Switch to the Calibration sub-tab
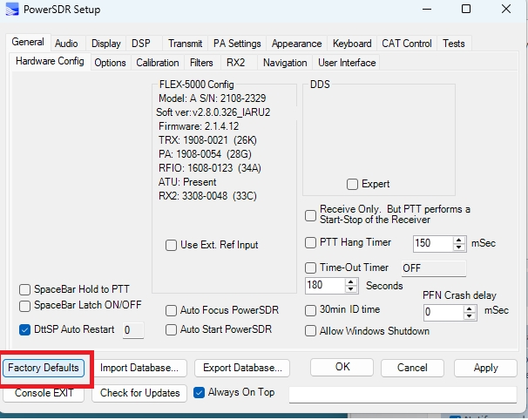The height and width of the screenshot is (420, 528). [157, 63]
